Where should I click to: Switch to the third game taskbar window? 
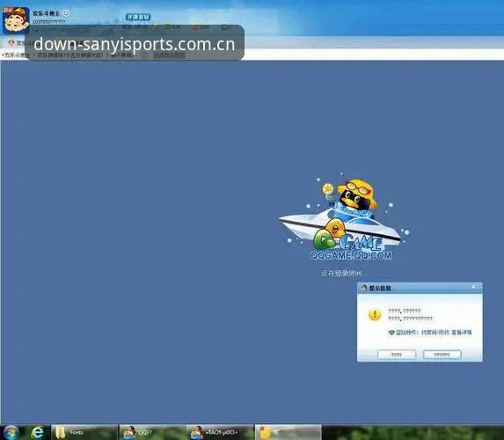coord(220,433)
